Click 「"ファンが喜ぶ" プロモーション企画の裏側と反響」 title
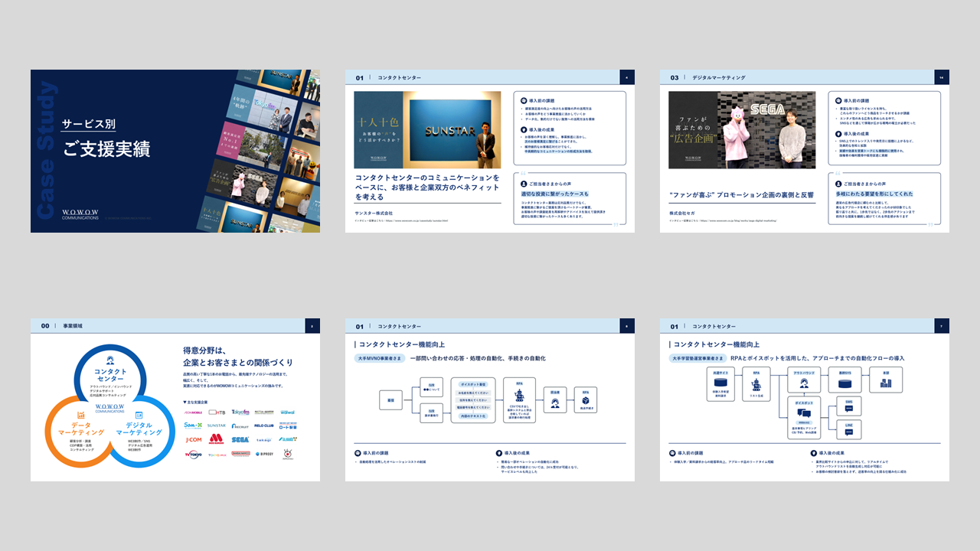The height and width of the screenshot is (551, 980). [741, 195]
